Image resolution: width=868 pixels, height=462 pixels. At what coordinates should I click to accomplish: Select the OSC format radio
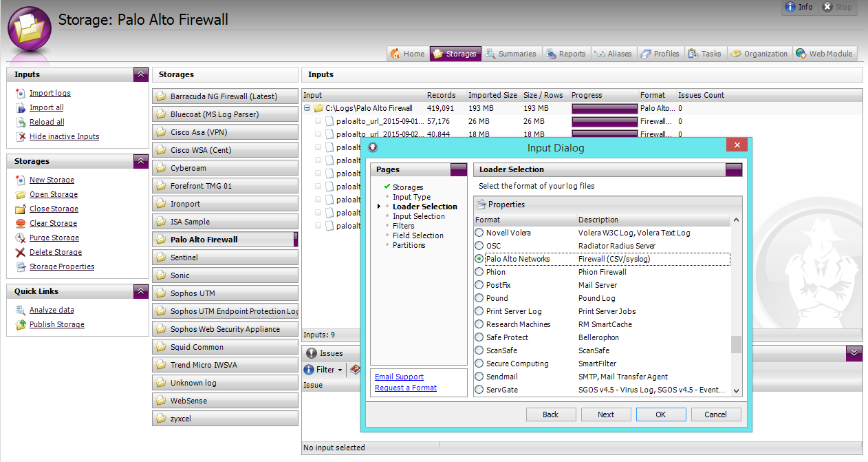(x=479, y=246)
